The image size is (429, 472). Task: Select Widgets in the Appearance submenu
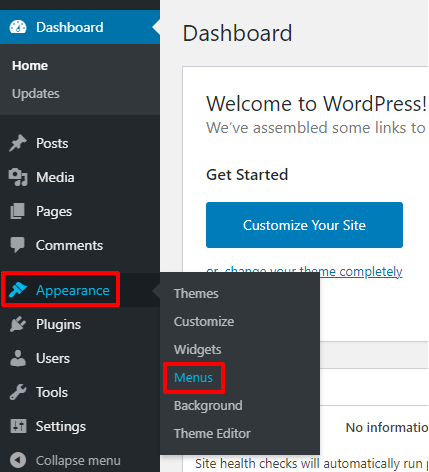197,350
